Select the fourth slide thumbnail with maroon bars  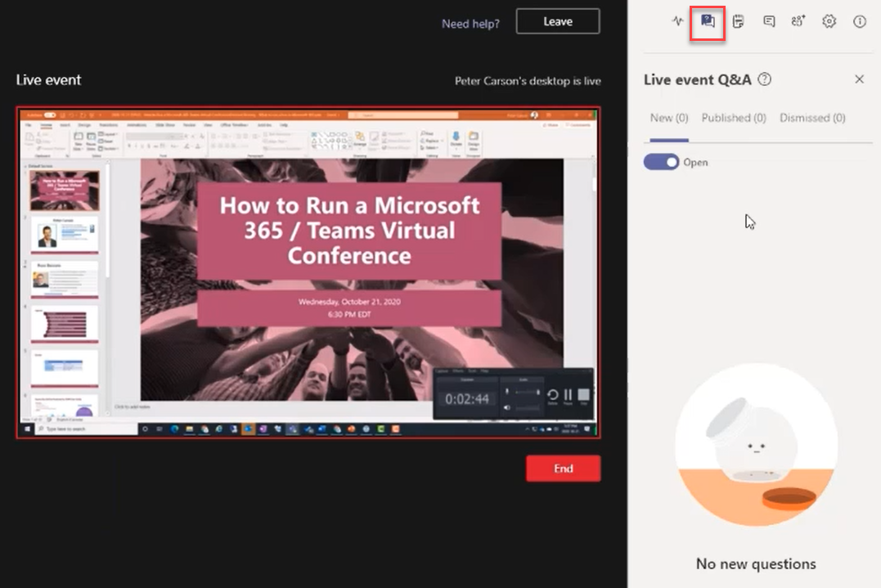click(x=65, y=324)
